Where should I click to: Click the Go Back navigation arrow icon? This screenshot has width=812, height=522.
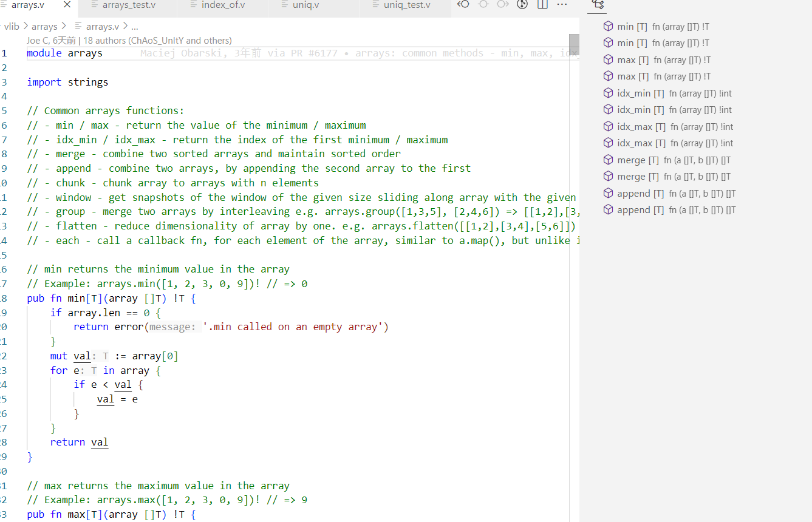tap(463, 4)
